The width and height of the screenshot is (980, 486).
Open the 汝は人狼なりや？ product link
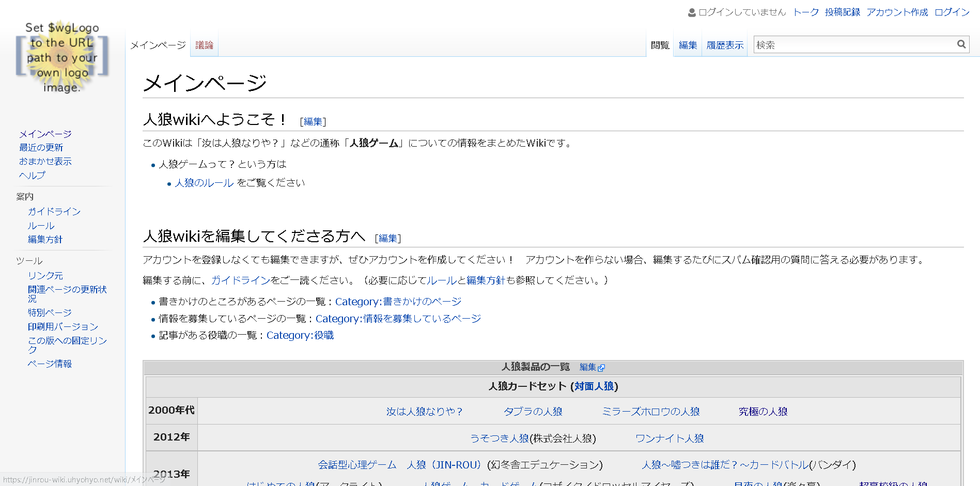coord(424,412)
